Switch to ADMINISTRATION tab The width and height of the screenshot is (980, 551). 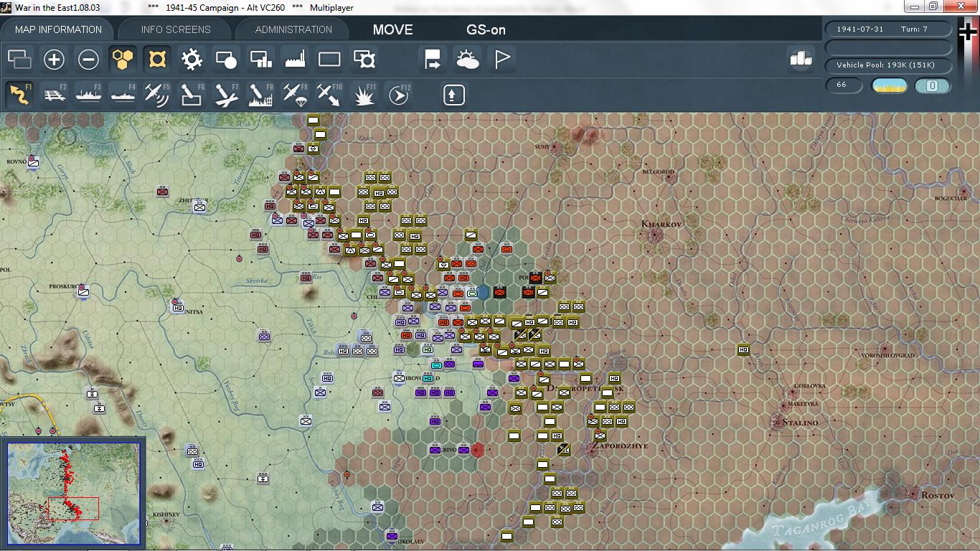(293, 29)
